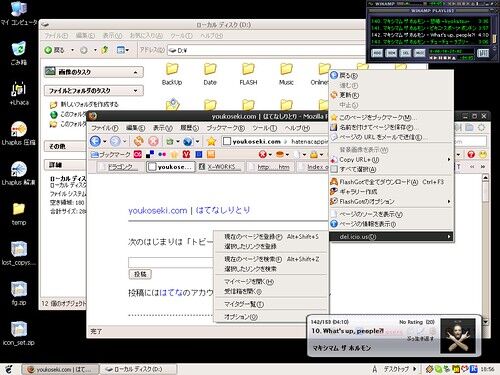Viewport: 500px width, 375px height.
Task: Open the My Computer desktop icon
Action: point(19,13)
